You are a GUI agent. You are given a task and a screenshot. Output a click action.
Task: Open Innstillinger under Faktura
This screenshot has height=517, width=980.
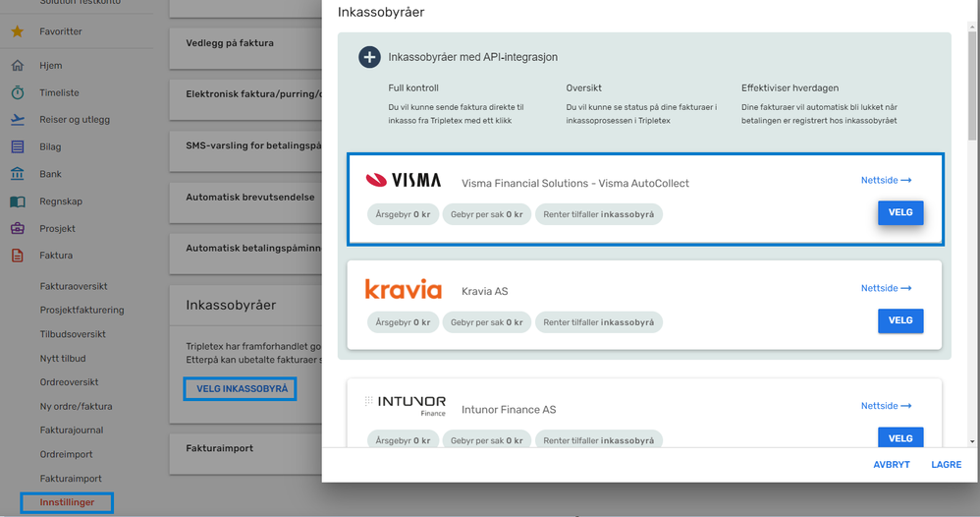click(x=67, y=502)
